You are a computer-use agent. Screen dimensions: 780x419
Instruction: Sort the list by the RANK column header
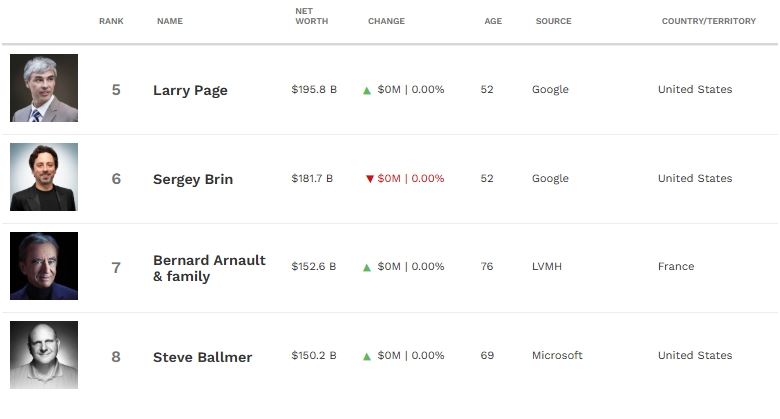pos(111,21)
